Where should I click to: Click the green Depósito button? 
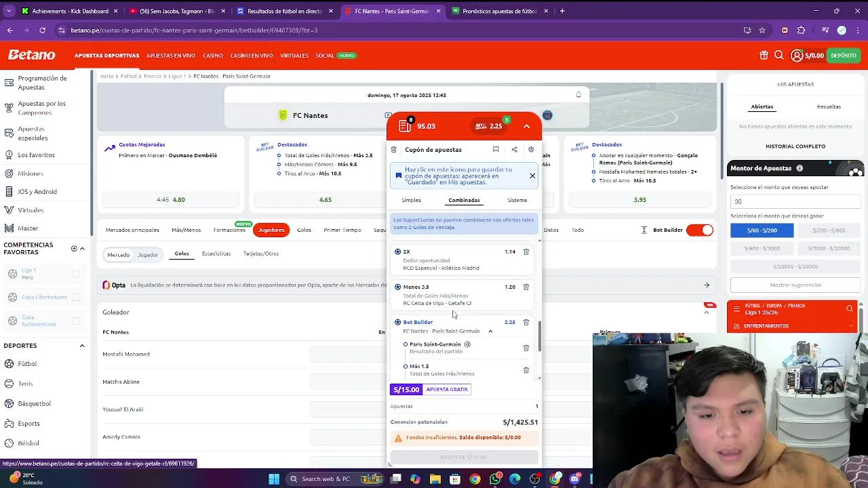click(844, 56)
